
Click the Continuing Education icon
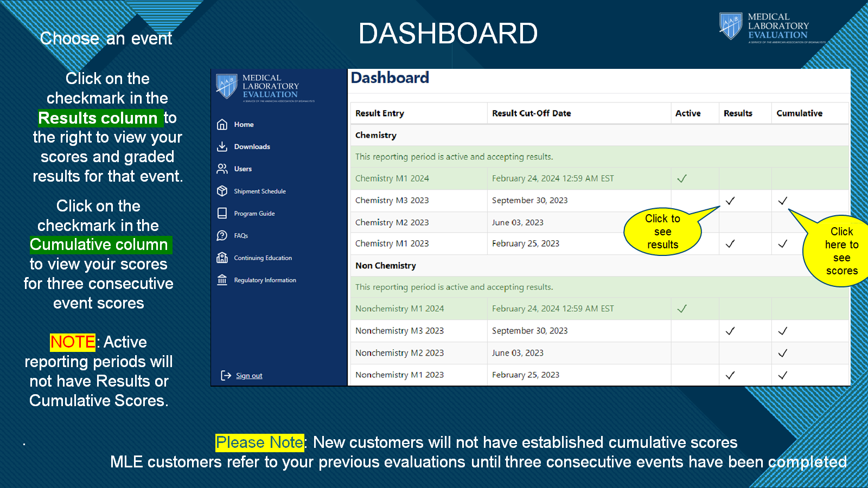[222, 258]
